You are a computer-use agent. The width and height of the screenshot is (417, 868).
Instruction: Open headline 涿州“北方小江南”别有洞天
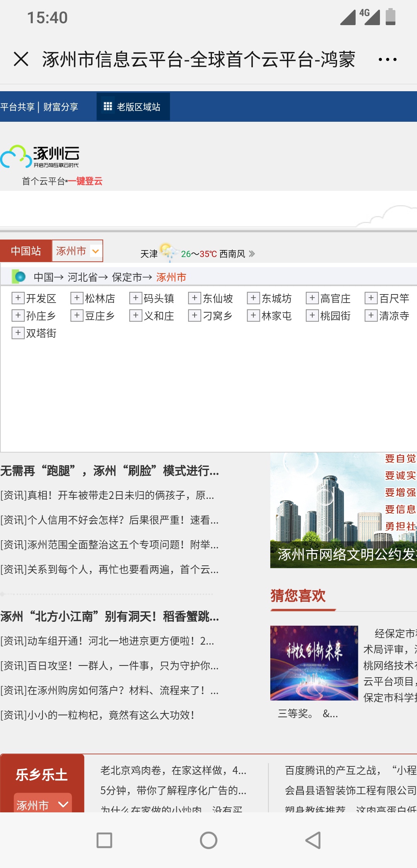pos(110,616)
